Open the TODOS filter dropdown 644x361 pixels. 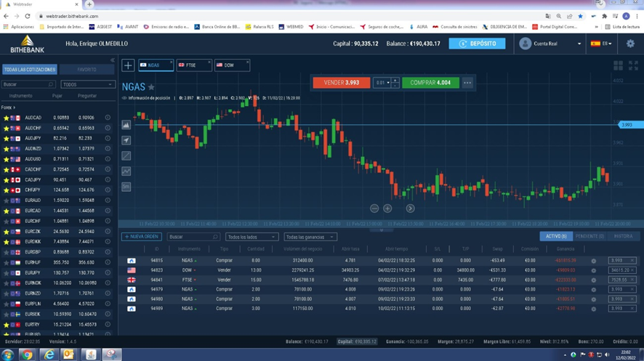(x=87, y=84)
